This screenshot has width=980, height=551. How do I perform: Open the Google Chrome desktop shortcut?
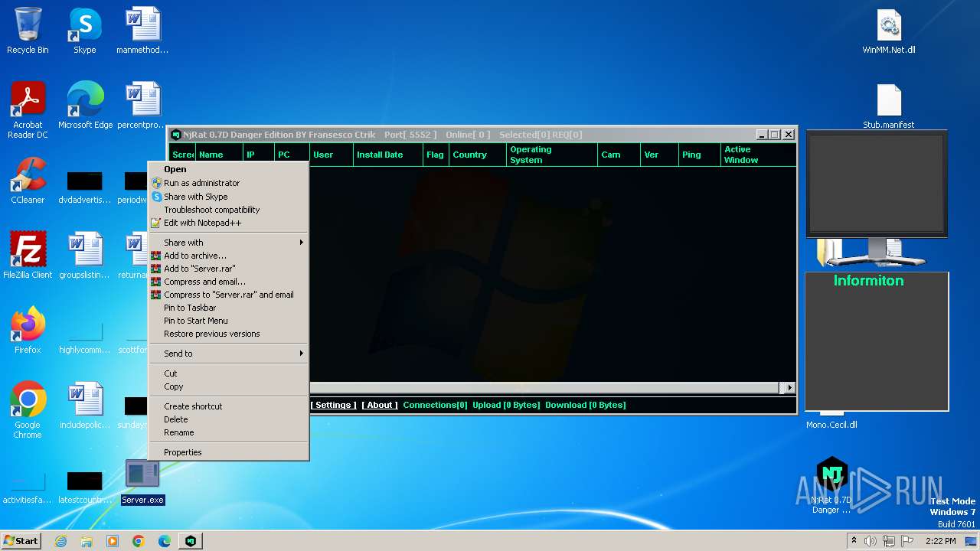(x=28, y=410)
